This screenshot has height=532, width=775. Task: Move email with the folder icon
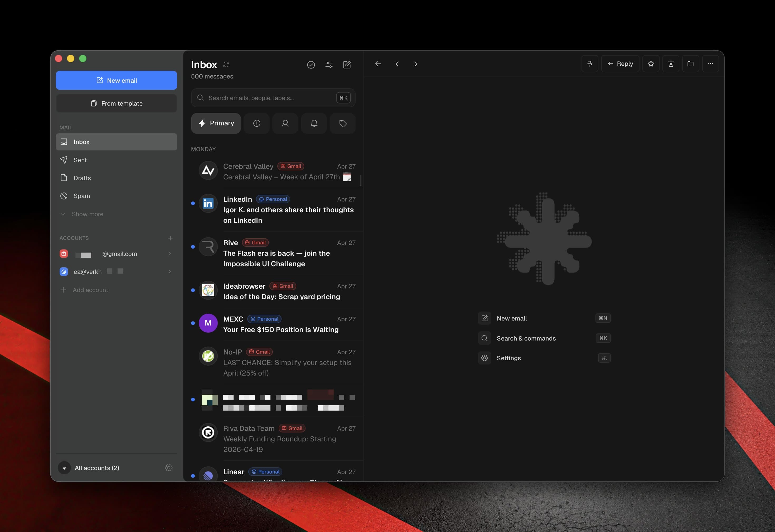tap(691, 64)
